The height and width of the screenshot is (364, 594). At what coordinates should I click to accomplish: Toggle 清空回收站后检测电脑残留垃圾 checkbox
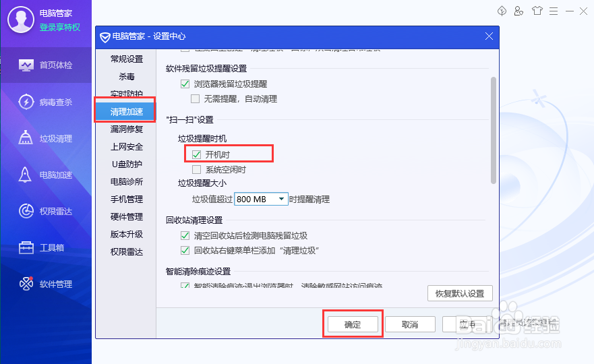coord(185,236)
